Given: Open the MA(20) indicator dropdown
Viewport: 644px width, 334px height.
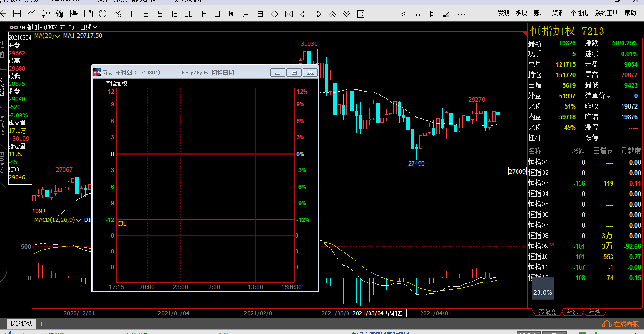Looking at the screenshot, I should pyautogui.click(x=46, y=36).
